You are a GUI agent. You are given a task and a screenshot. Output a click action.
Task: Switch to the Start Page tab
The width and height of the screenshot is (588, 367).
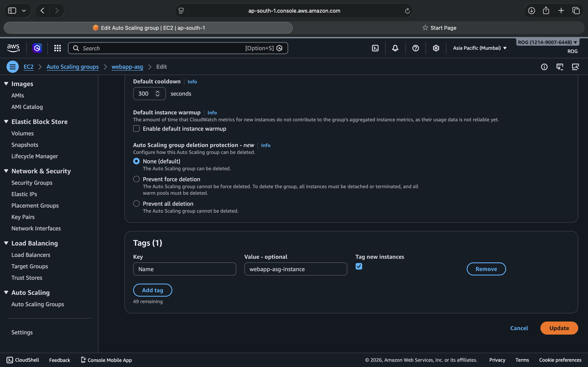(439, 28)
